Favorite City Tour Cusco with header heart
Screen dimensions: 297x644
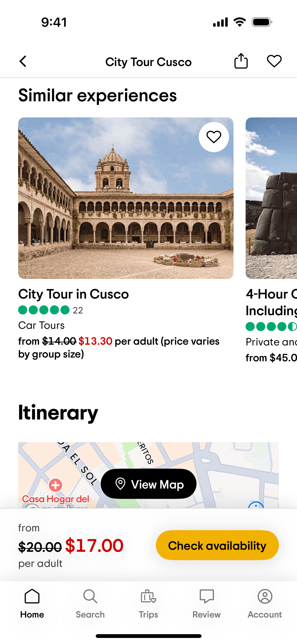[x=274, y=61]
